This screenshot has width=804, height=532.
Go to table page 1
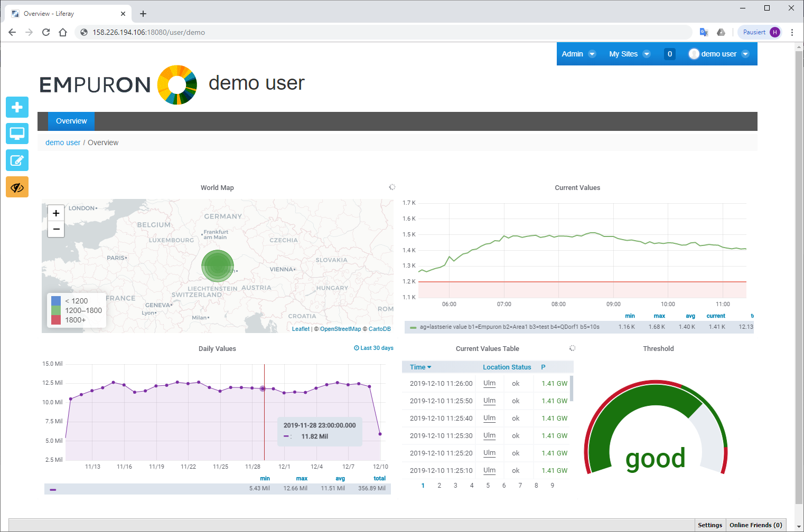[x=423, y=485]
